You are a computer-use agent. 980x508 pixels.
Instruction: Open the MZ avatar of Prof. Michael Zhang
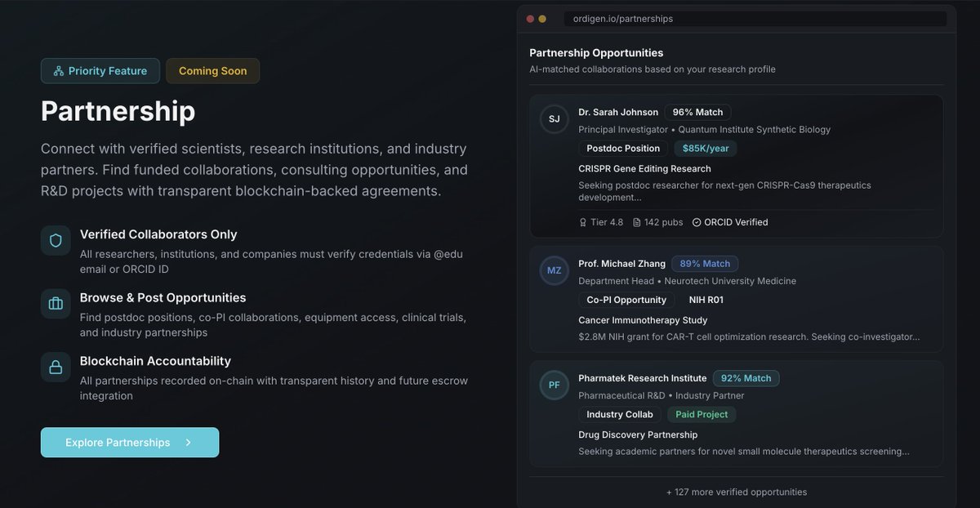pos(555,270)
